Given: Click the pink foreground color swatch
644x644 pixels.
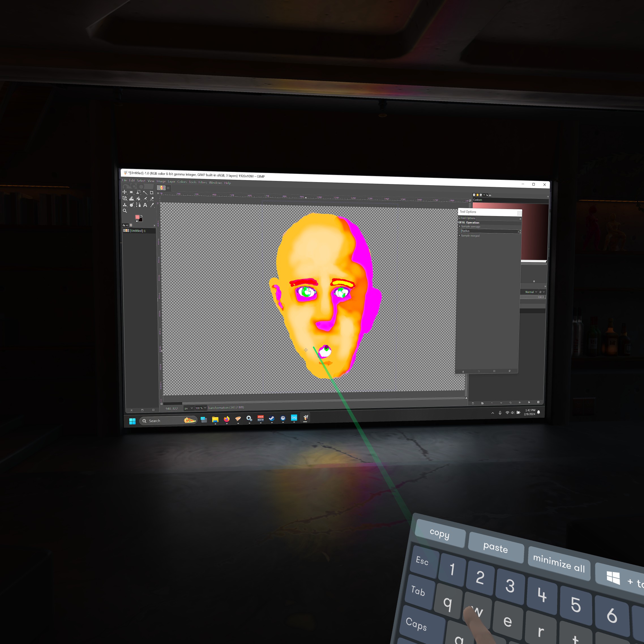Looking at the screenshot, I should [x=137, y=217].
